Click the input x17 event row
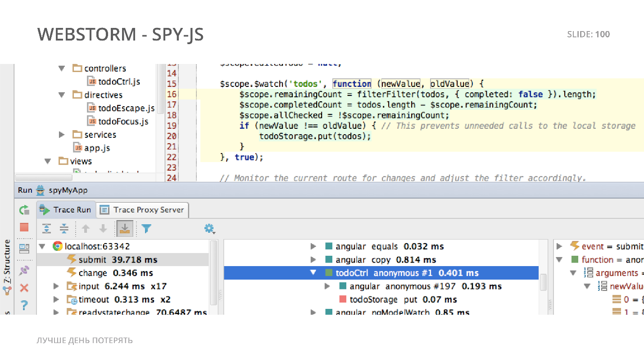 coord(122,286)
